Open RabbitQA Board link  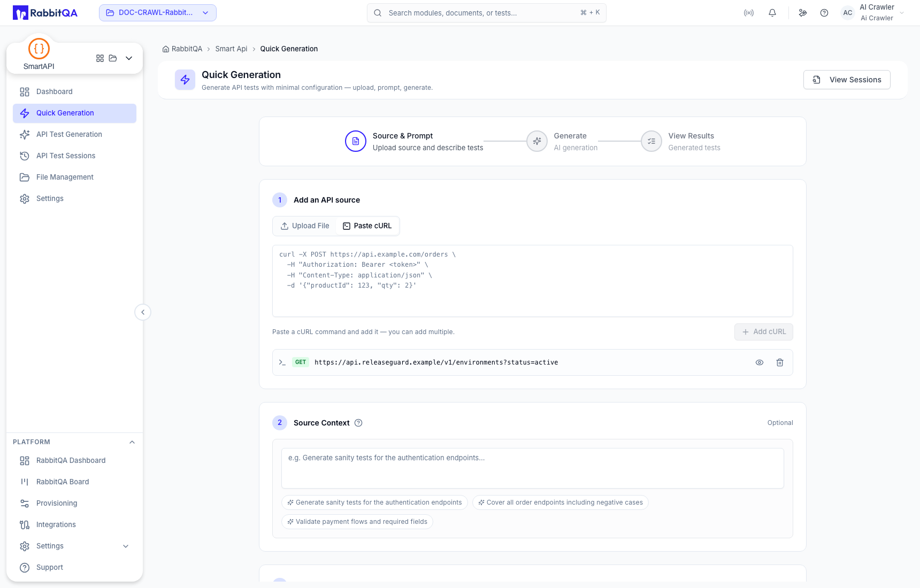click(x=74, y=482)
